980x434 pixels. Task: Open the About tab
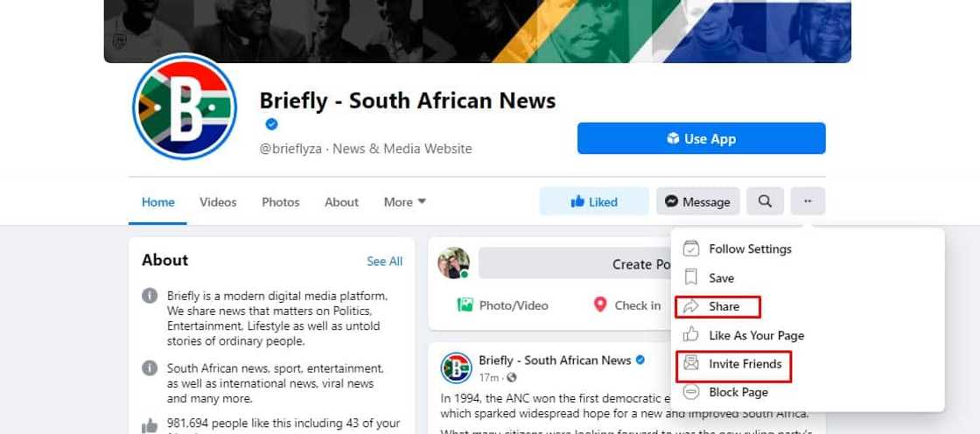[x=341, y=202]
